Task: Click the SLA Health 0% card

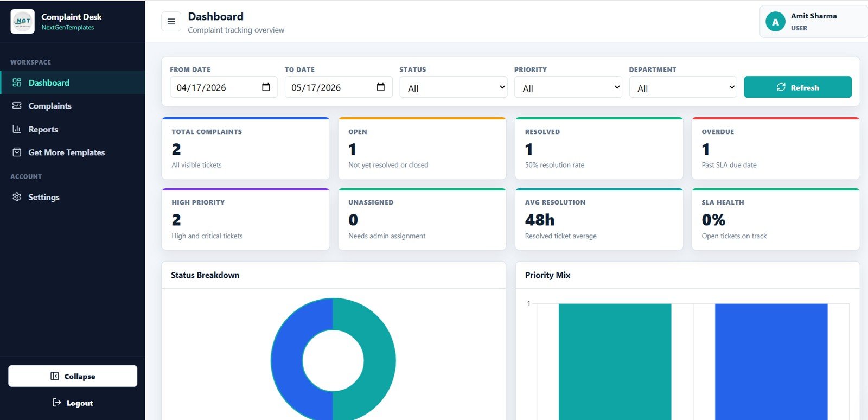Action: click(x=776, y=219)
